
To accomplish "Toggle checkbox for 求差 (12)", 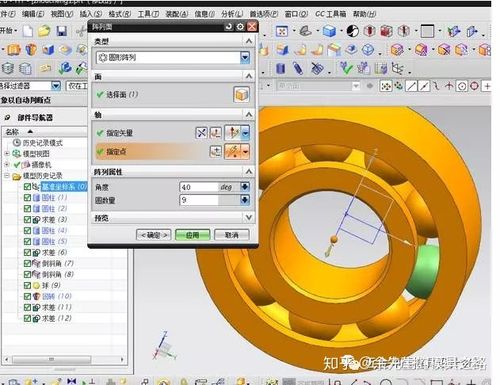I will (x=27, y=318).
